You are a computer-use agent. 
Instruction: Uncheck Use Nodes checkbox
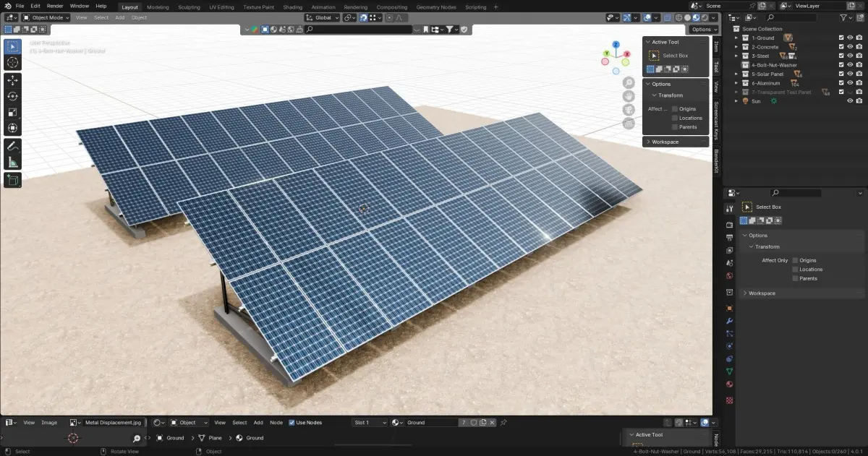(x=292, y=423)
